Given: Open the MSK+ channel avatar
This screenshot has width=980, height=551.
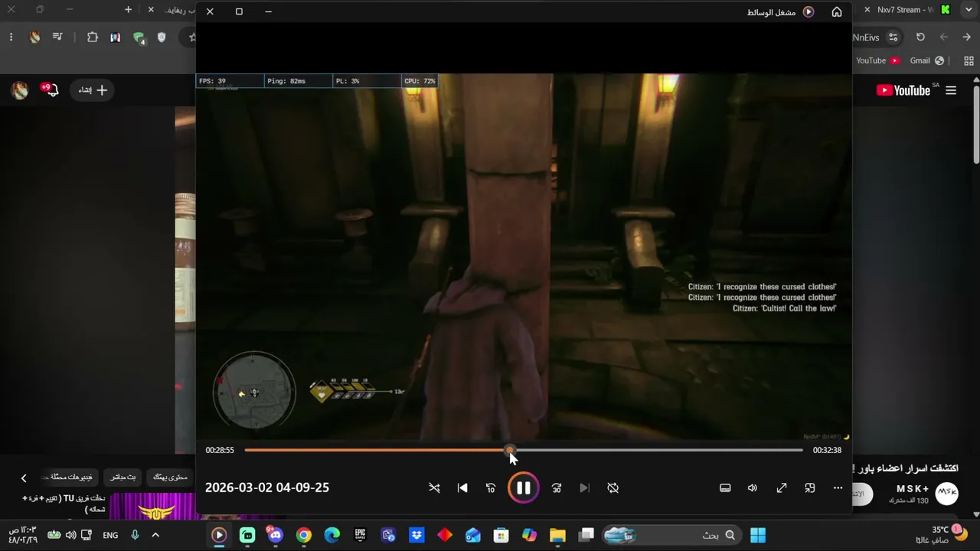Looking at the screenshot, I should (x=947, y=493).
